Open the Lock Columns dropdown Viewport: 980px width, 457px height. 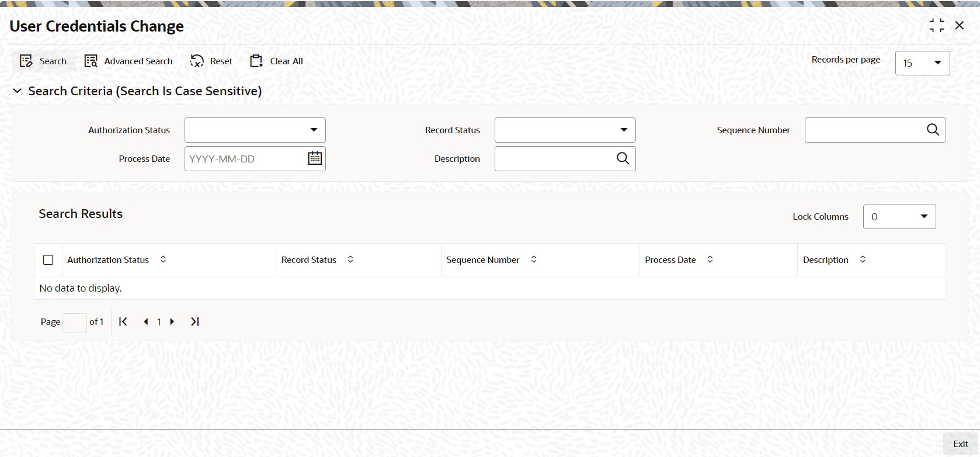[x=899, y=217]
